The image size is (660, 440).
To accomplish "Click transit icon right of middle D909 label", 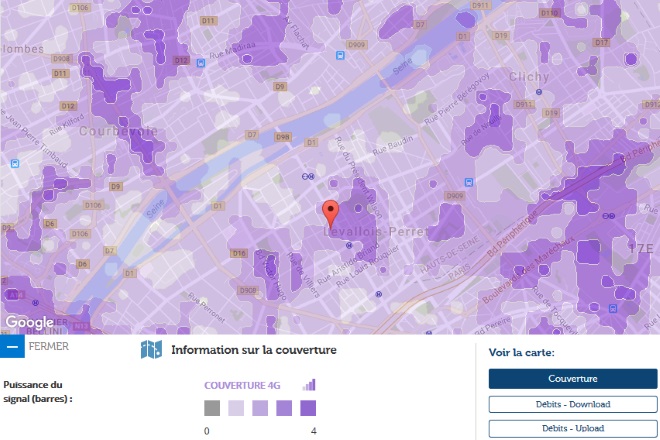I will [x=469, y=182].
